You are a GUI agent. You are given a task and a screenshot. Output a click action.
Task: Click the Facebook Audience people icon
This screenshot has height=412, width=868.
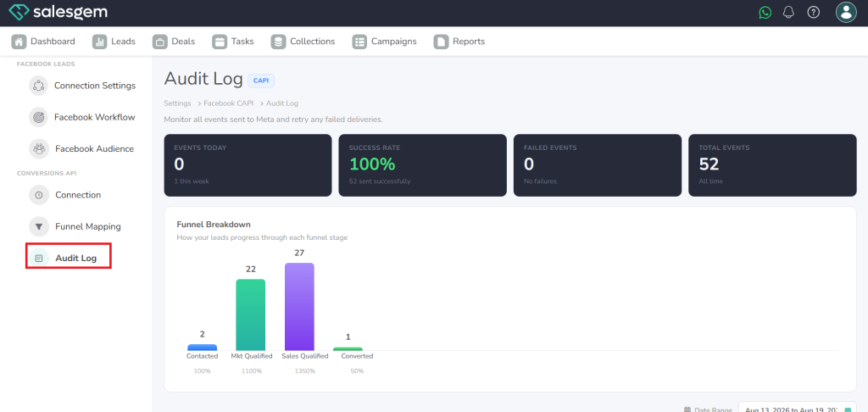coord(39,149)
